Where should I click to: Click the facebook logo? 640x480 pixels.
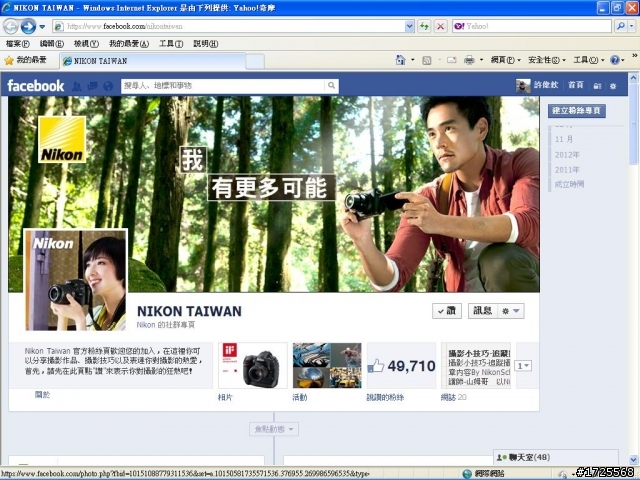(36, 86)
